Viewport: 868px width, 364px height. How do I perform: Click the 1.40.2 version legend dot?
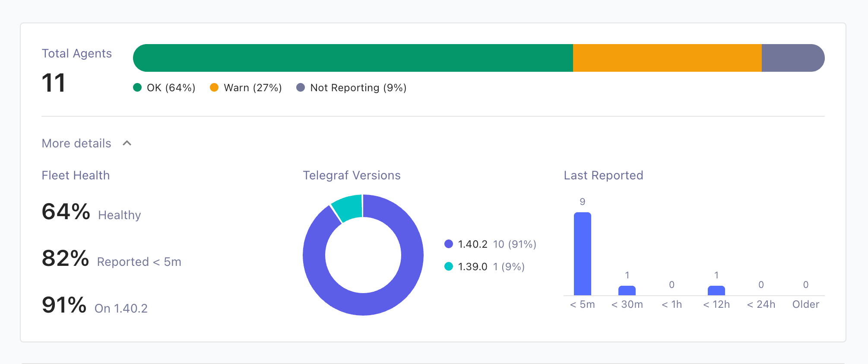pos(449,244)
